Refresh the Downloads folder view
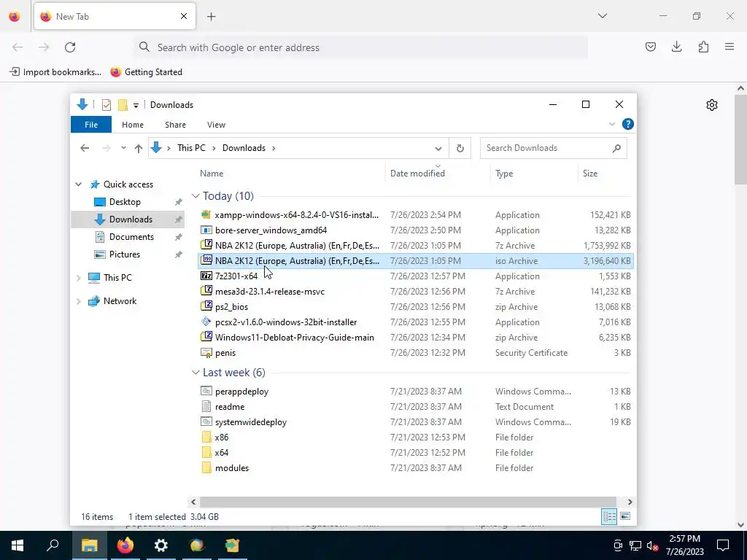747x560 pixels. click(460, 148)
